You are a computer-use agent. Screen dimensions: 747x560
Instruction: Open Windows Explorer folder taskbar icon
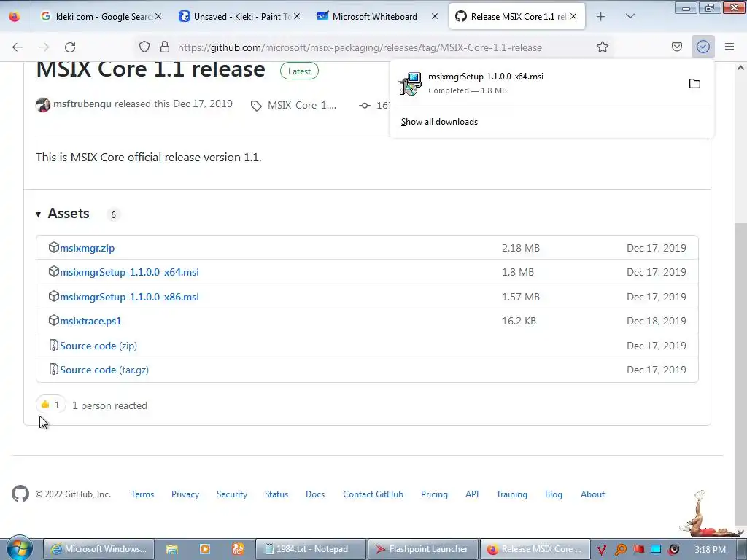(x=171, y=549)
